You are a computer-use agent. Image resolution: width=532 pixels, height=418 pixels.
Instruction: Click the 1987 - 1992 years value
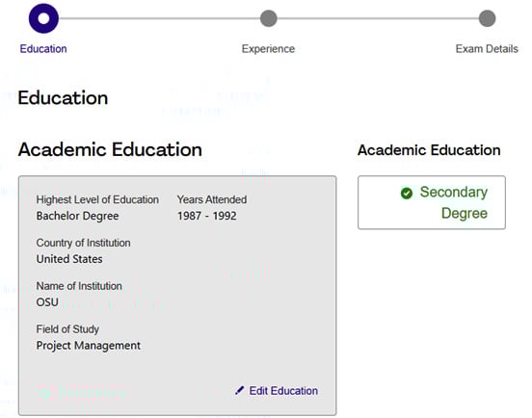[x=207, y=216]
